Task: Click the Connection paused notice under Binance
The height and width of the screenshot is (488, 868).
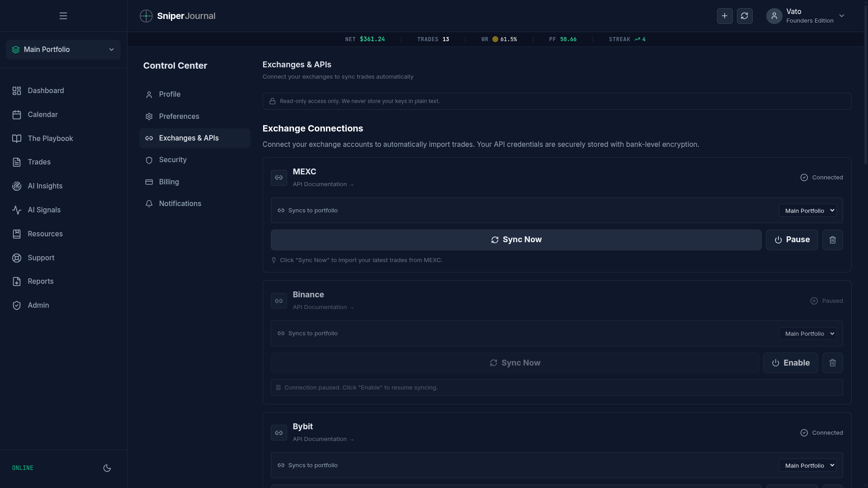Action: pos(557,388)
